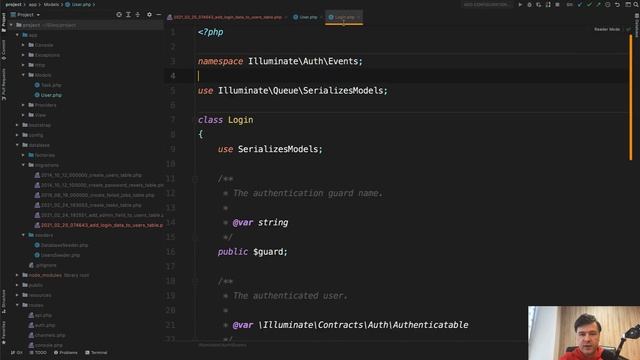Open the Git tab at bottom
This screenshot has width=640, height=360.
coord(17,353)
